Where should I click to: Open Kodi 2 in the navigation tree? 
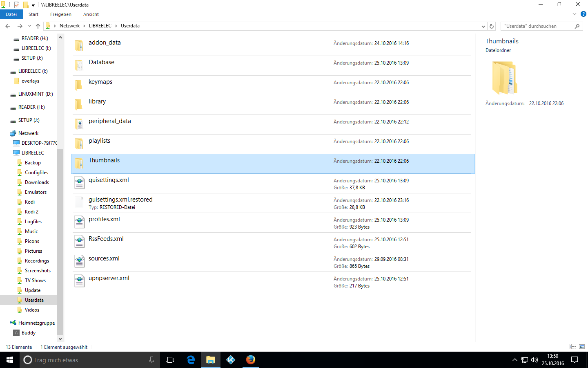click(31, 212)
